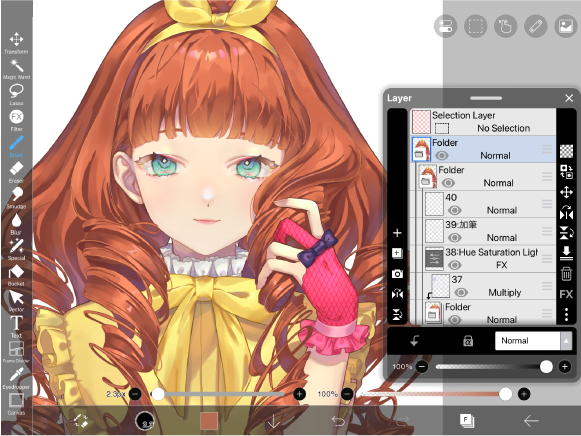This screenshot has width=581, height=436.
Task: Toggle clipping with bent arrow button
Action: (414, 341)
